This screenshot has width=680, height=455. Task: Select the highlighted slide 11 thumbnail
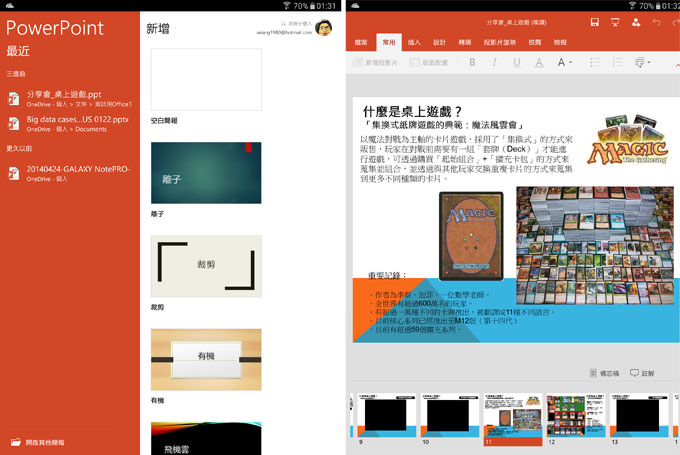point(513,419)
